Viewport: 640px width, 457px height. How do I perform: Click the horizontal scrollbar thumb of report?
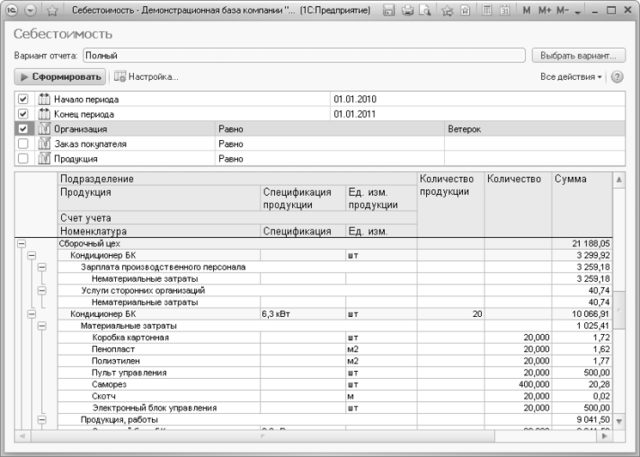(x=262, y=436)
